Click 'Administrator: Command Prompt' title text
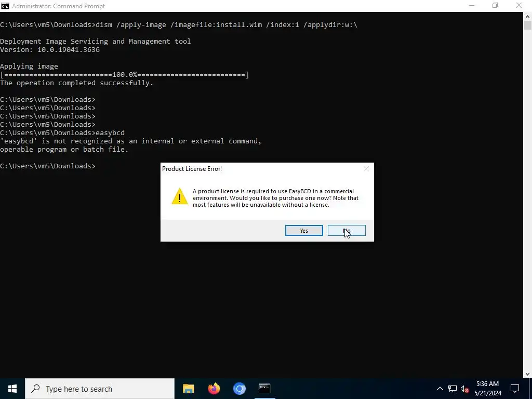Image resolution: width=532 pixels, height=399 pixels. coord(58,6)
